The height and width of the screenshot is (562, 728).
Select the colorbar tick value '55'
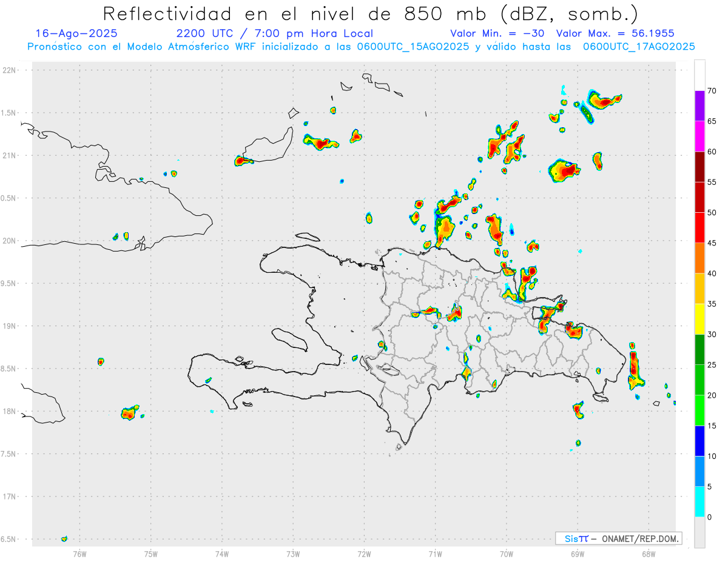tap(712, 182)
